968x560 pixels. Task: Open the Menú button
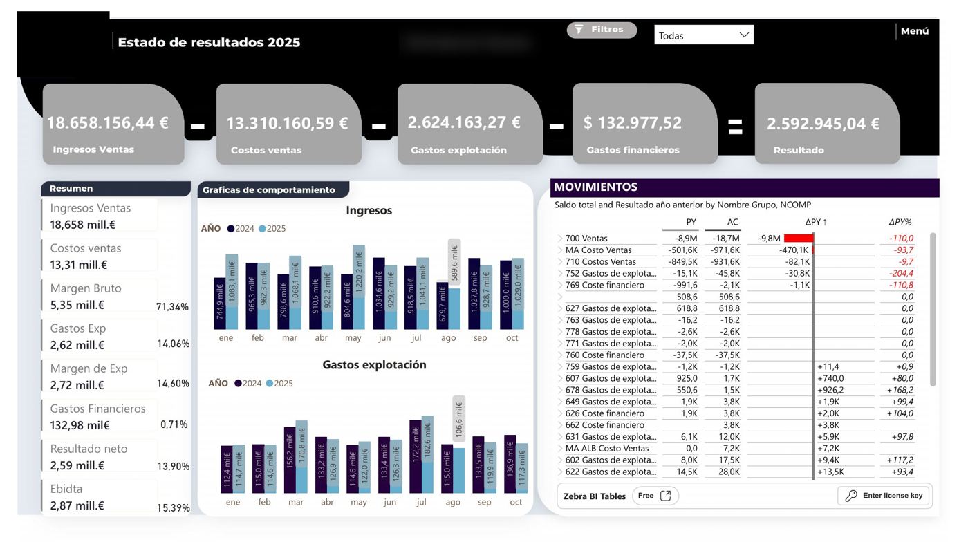[914, 31]
